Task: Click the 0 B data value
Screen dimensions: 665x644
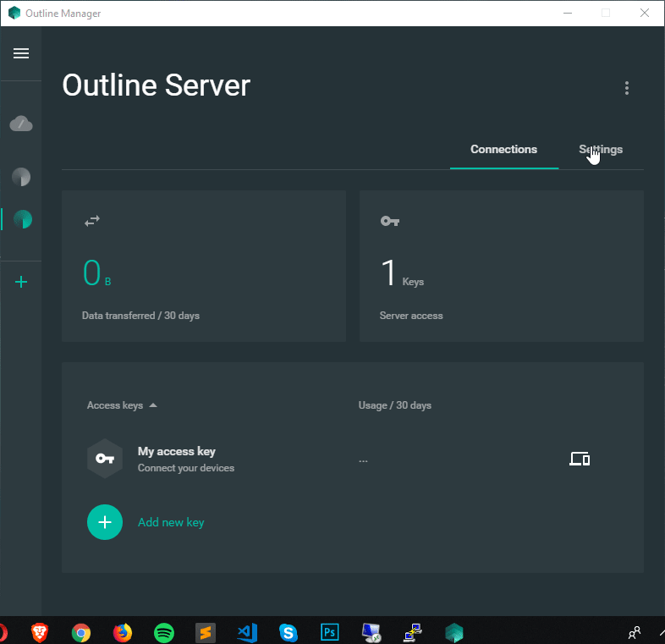Action: [96, 273]
